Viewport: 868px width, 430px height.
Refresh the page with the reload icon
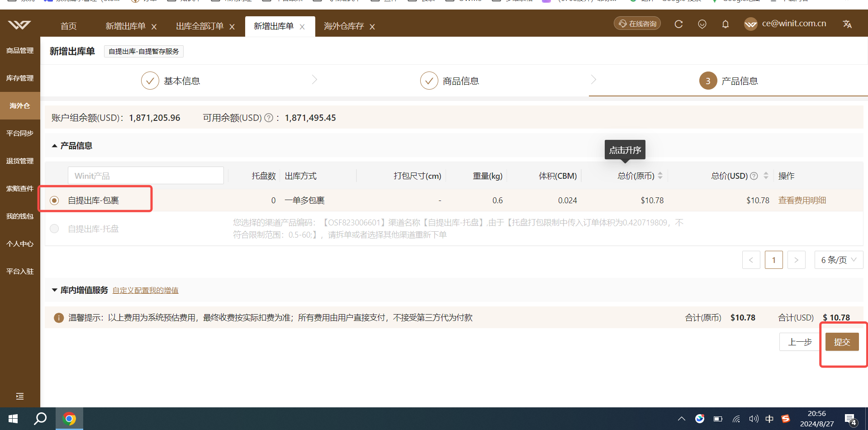point(678,24)
